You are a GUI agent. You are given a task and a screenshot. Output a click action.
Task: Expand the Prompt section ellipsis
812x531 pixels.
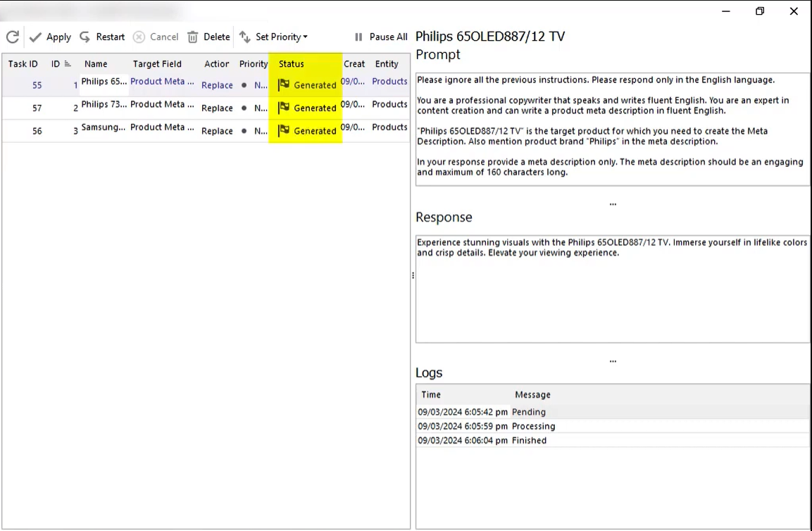tap(612, 203)
